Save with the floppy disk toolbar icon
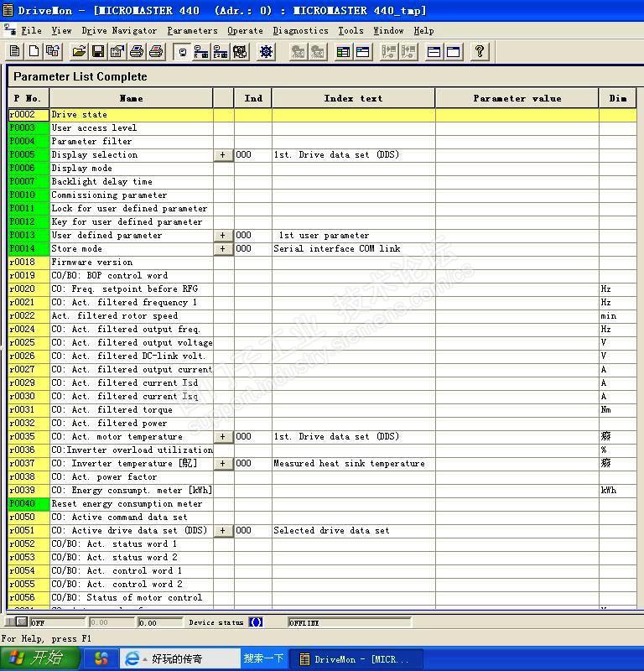 click(x=98, y=52)
